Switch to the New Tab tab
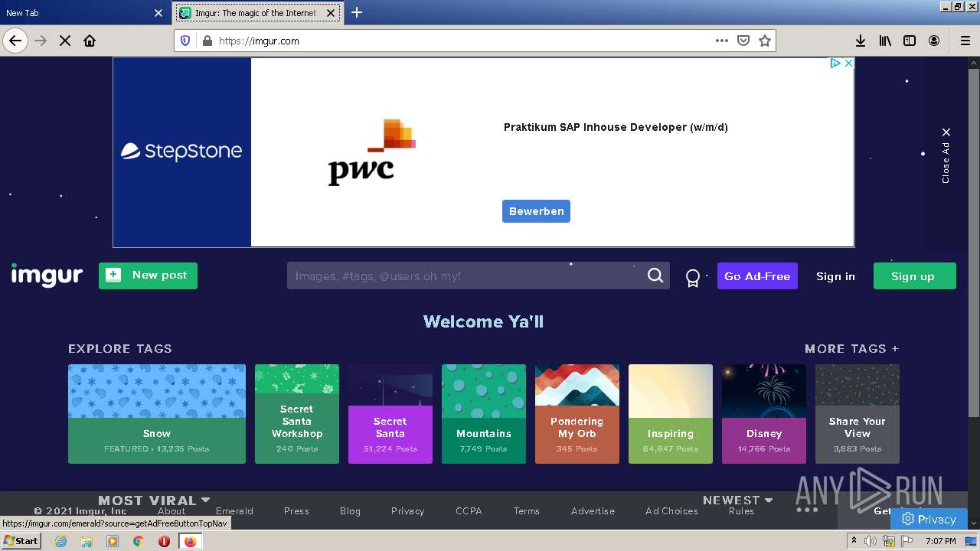Viewport: 980px width, 551px height. (x=84, y=13)
